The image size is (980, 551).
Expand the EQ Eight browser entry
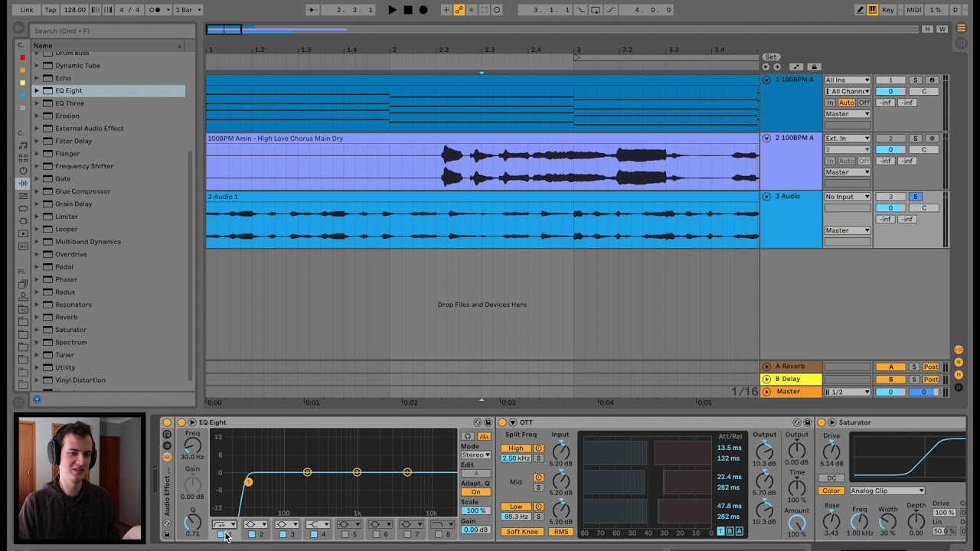click(x=36, y=90)
